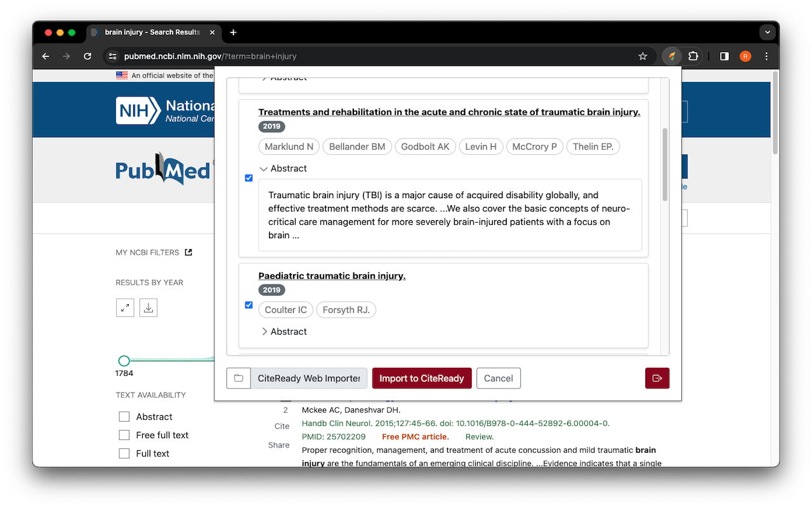Open the Chrome profile avatar
This screenshot has height=508, width=812.
(x=745, y=57)
